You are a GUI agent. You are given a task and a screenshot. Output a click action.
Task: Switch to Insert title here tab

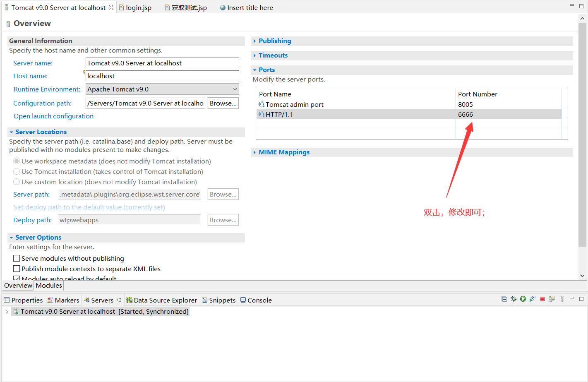click(246, 7)
